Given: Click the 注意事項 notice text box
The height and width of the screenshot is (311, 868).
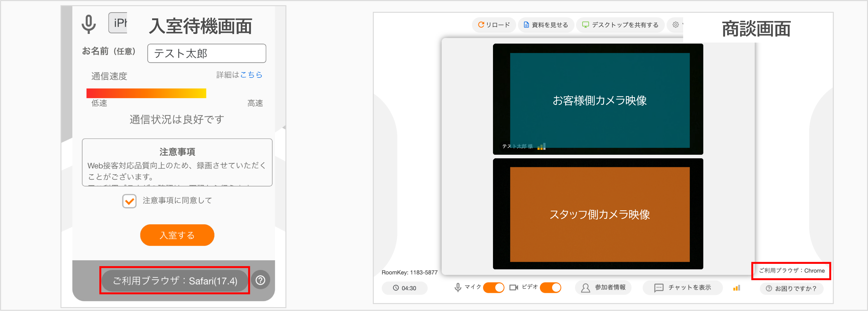Looking at the screenshot, I should click(177, 162).
